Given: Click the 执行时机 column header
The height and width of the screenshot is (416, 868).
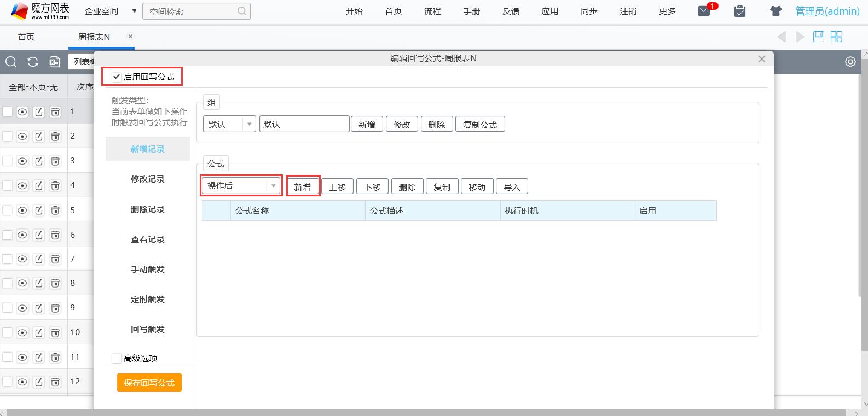Looking at the screenshot, I should (x=568, y=210).
